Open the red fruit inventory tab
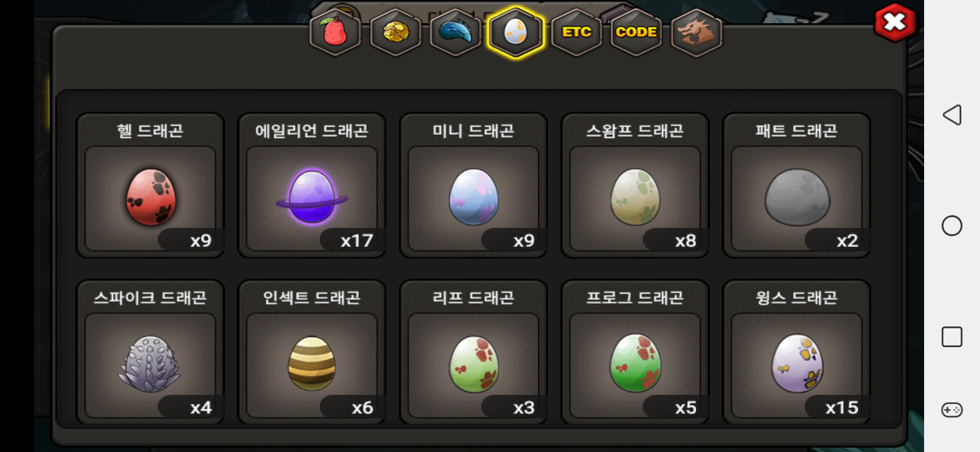980x452 pixels. [335, 32]
